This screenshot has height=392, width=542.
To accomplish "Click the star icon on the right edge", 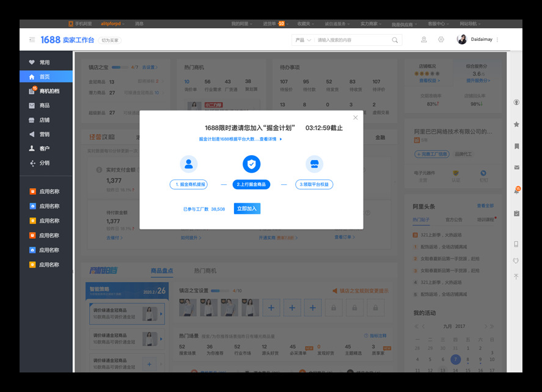I will point(516,125).
